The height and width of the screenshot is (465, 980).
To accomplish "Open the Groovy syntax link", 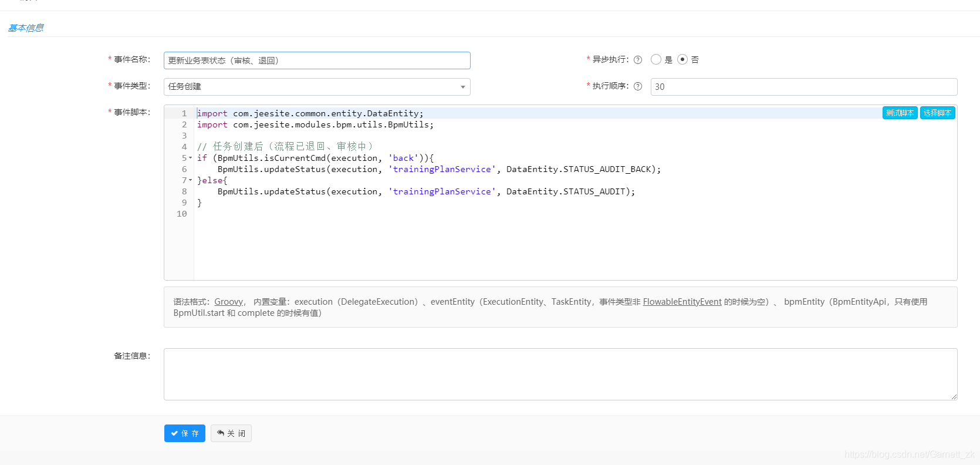I will pyautogui.click(x=229, y=302).
